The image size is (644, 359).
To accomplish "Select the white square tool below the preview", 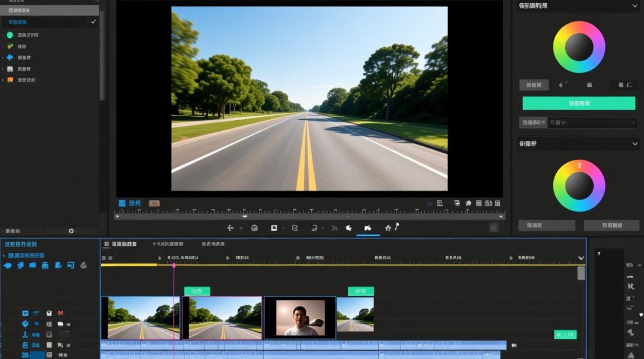I will coord(274,228).
